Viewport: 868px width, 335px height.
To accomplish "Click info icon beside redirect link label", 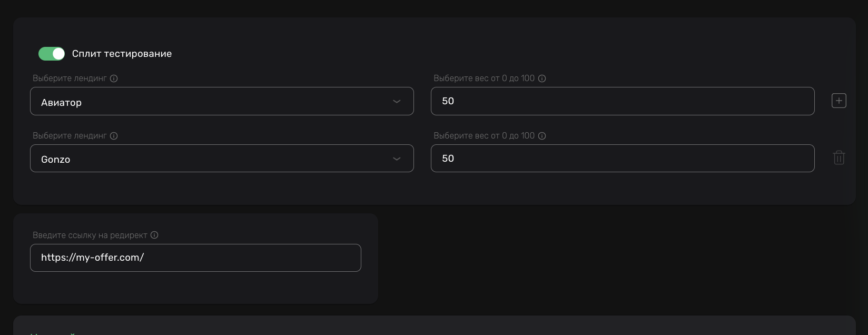I will [154, 235].
